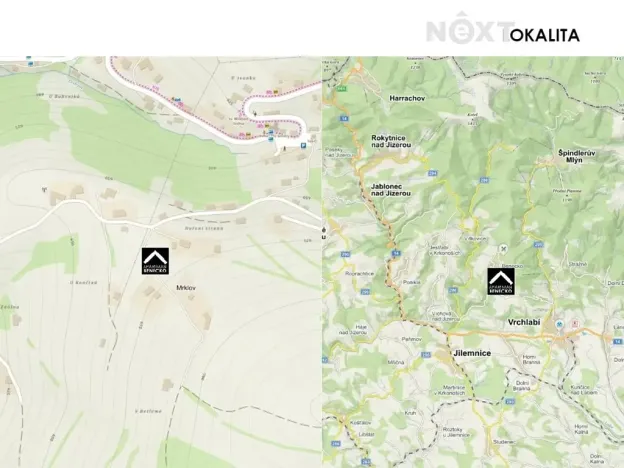Click the Apartmány Benecko marker near Mrklov

155,261
